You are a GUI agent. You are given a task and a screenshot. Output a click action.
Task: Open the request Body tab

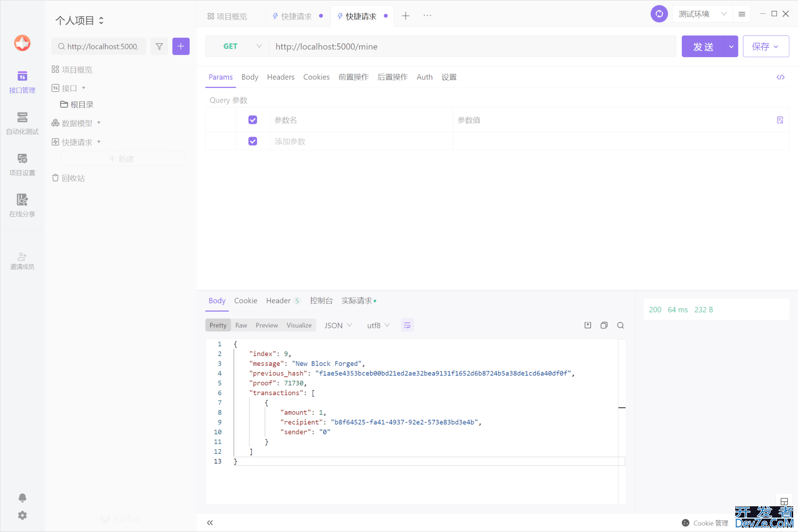click(x=250, y=77)
